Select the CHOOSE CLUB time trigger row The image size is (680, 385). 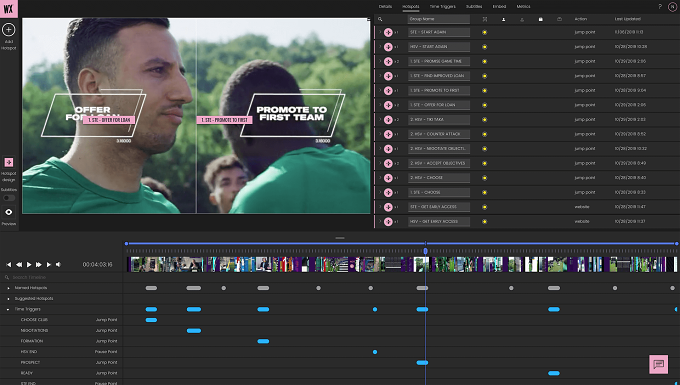pyautogui.click(x=61, y=320)
